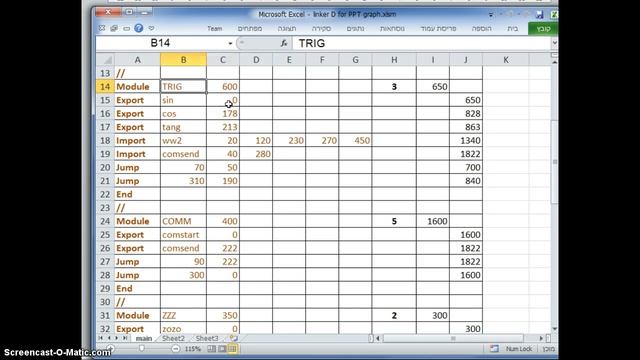Image resolution: width=640 pixels, height=360 pixels.
Task: Insert a new worksheet tab icon
Action: coord(233,338)
